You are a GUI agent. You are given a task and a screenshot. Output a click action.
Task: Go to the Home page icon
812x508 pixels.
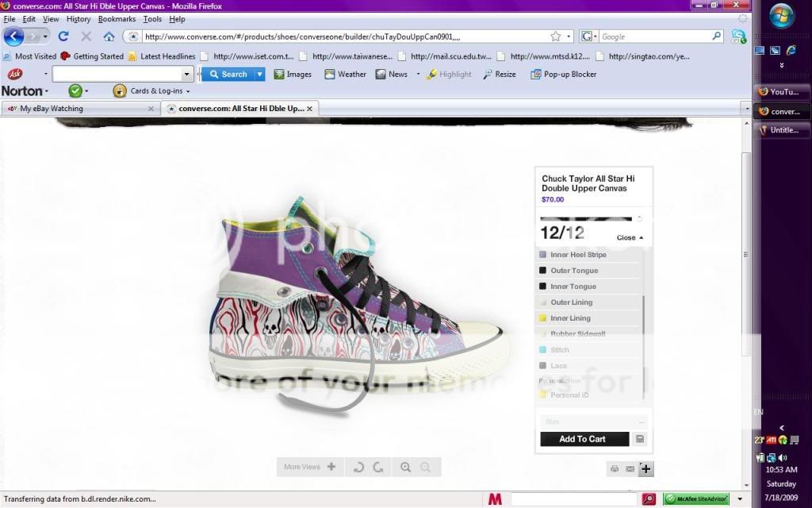109,37
